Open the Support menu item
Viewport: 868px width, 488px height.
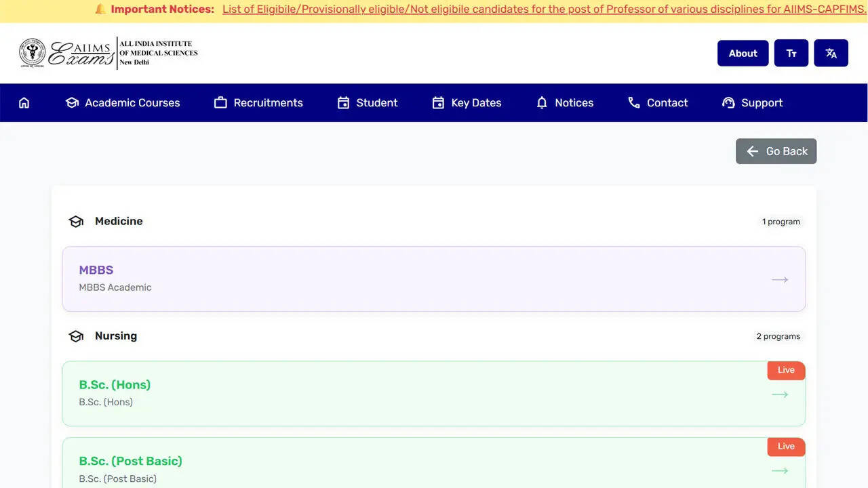(x=752, y=103)
